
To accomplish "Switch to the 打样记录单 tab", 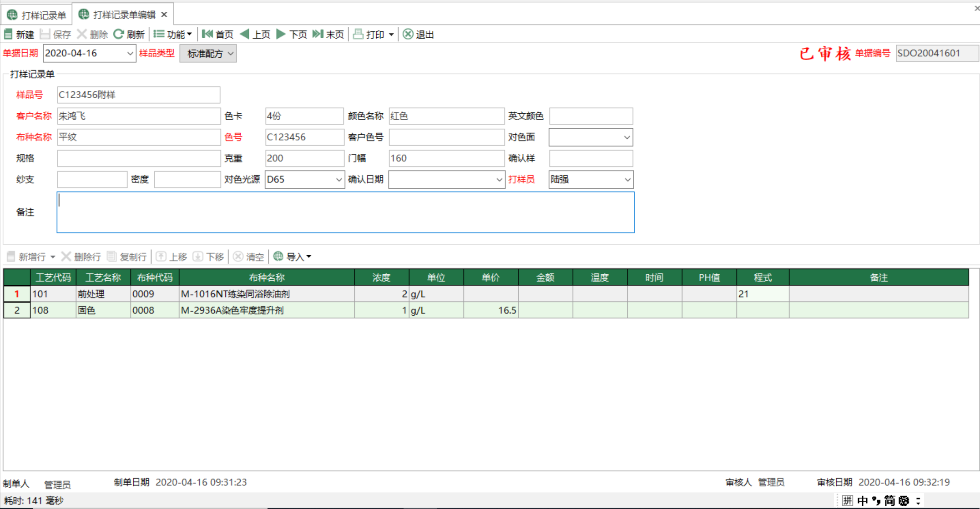I will (x=37, y=15).
